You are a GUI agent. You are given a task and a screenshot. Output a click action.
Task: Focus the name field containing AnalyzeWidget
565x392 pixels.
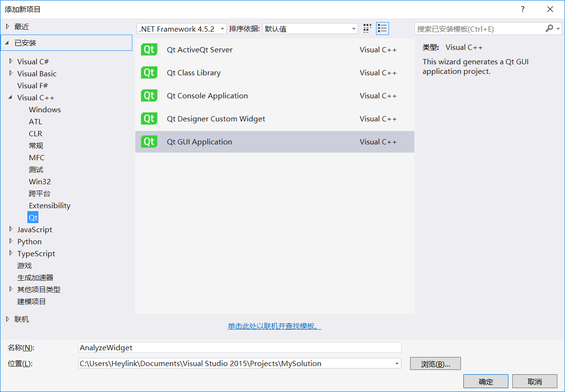point(240,347)
